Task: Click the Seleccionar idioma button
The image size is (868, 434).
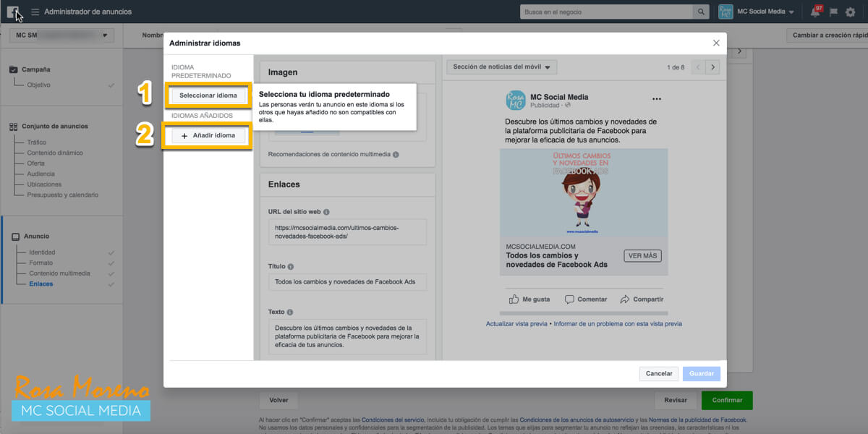Action: click(208, 95)
